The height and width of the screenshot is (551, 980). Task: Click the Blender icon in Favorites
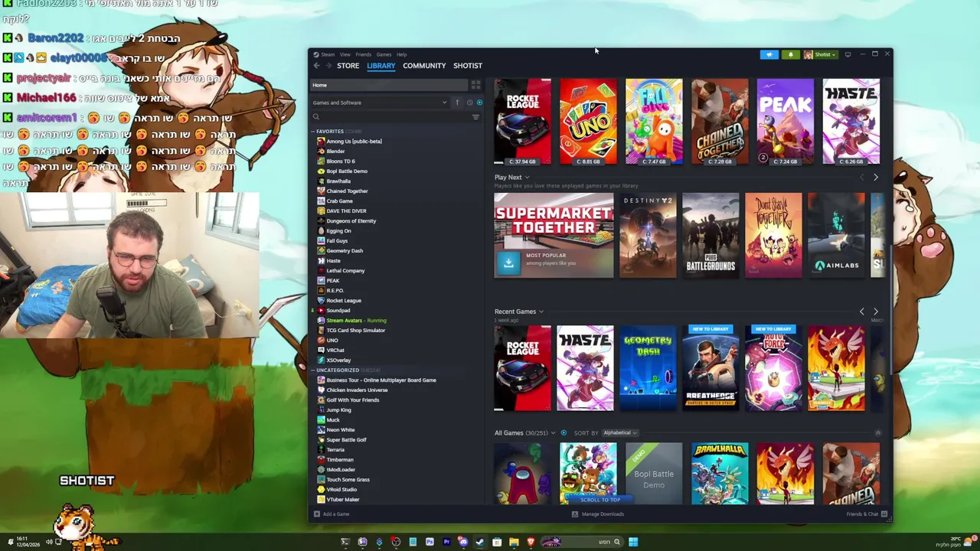pos(321,152)
